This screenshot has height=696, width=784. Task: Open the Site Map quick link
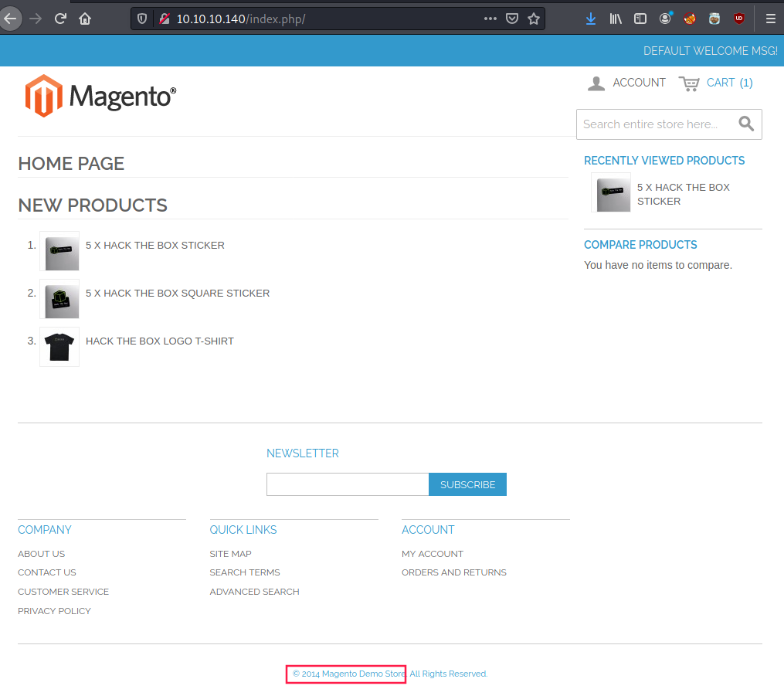230,554
